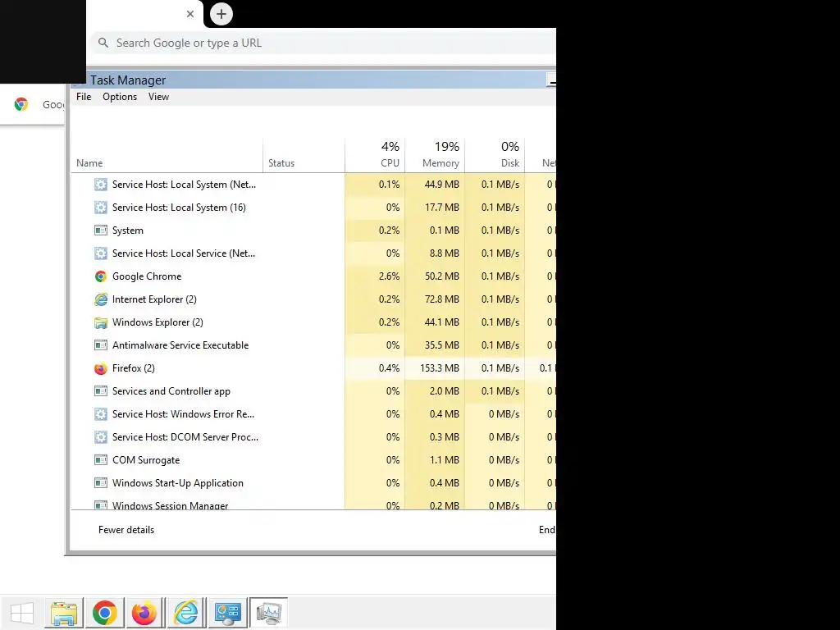Click the 2.6% CPU value
Viewport: 840px width, 630px height.
point(389,276)
